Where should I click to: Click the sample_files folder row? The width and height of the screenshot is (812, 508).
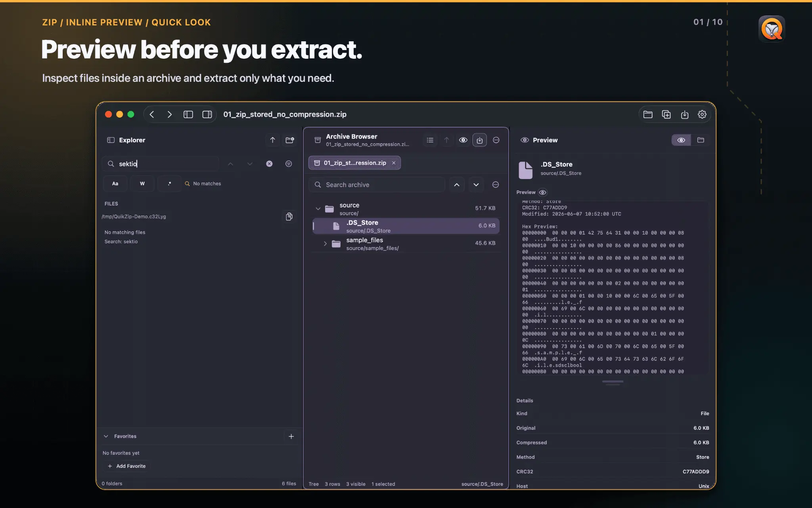point(406,244)
